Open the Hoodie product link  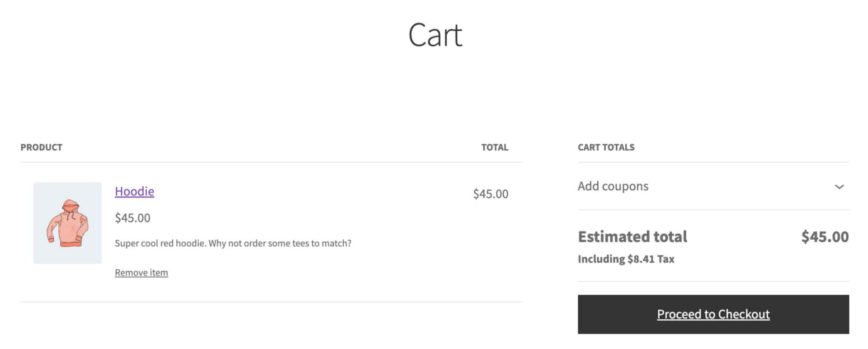click(134, 191)
